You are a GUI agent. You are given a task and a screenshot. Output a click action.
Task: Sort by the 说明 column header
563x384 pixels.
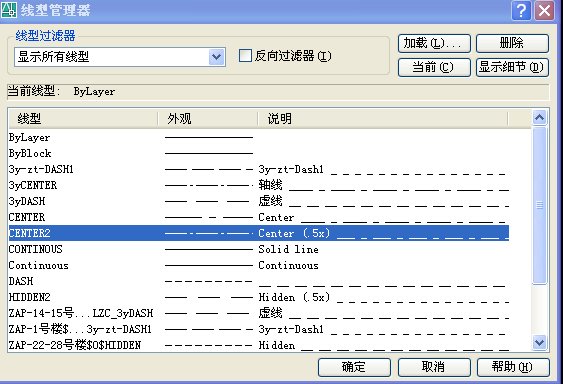pos(382,119)
